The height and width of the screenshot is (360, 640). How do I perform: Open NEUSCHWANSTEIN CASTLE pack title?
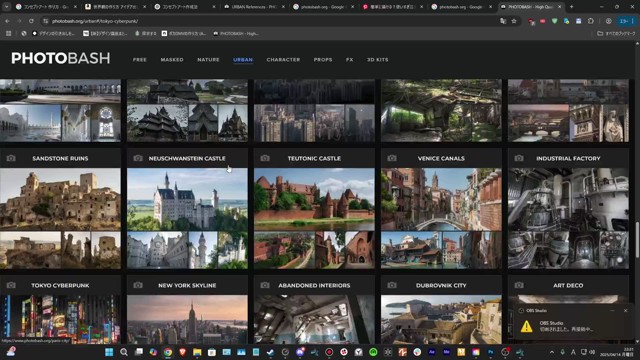(x=187, y=158)
